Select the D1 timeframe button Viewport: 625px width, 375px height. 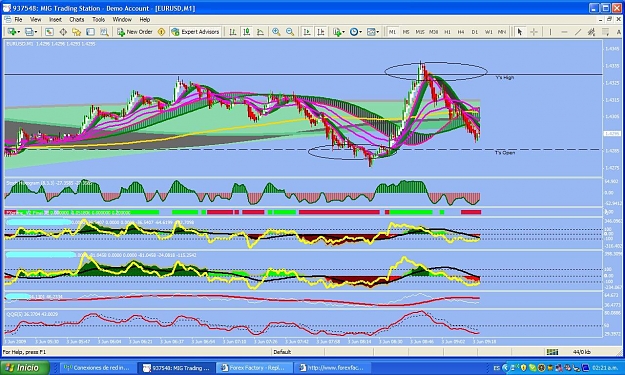[x=475, y=32]
